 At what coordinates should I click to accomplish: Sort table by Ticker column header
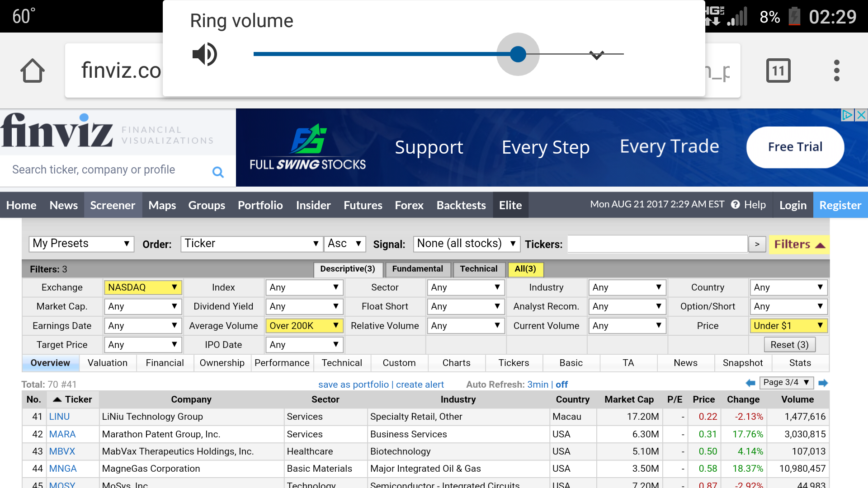coord(72,399)
